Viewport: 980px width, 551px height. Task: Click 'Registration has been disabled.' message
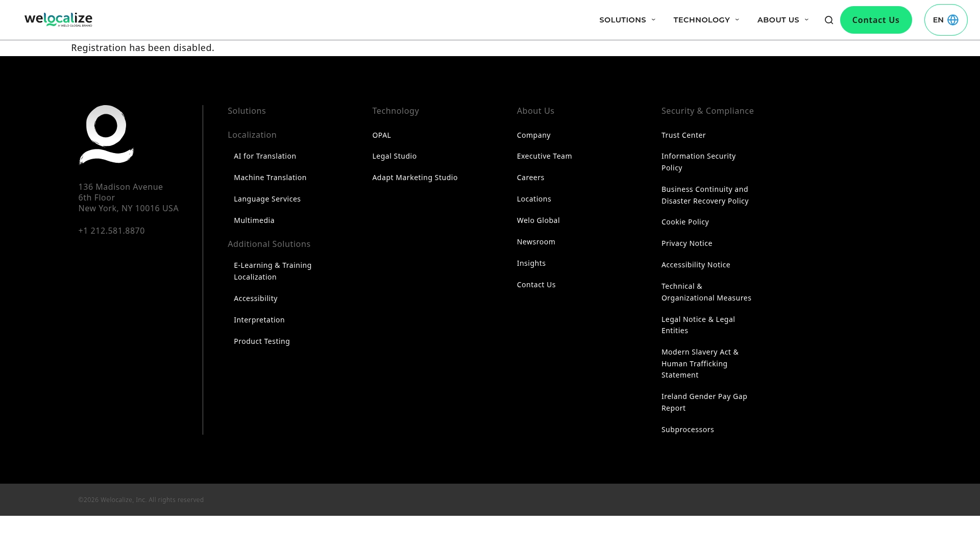pos(142,47)
